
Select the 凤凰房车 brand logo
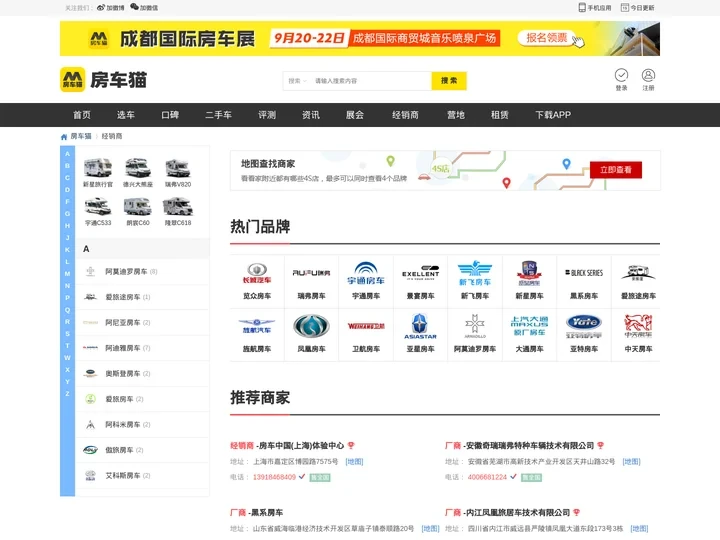tap(311, 326)
